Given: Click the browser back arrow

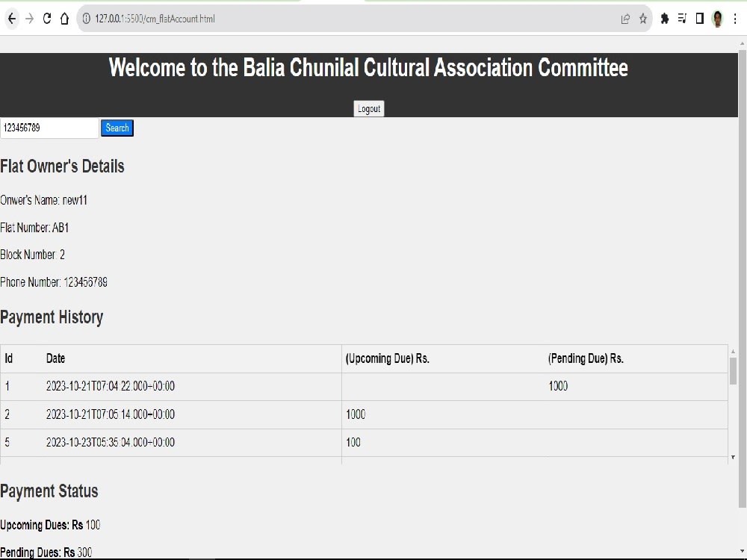Looking at the screenshot, I should [12, 19].
